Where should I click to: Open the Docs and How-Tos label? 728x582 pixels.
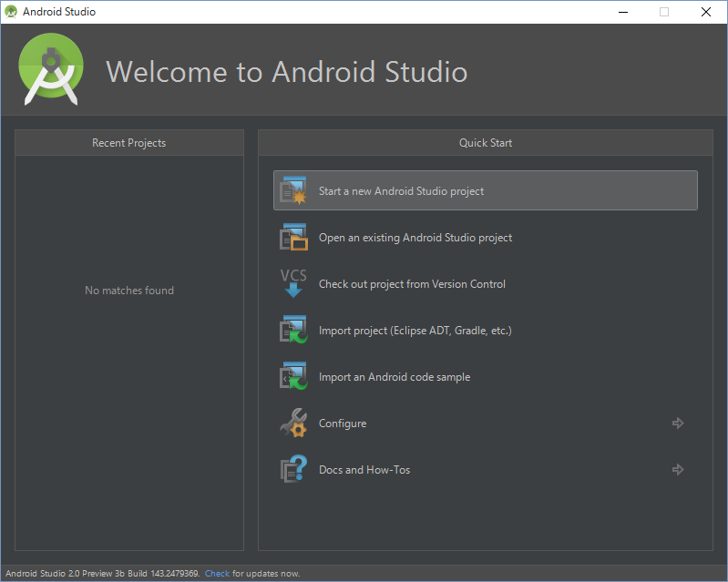(x=364, y=470)
